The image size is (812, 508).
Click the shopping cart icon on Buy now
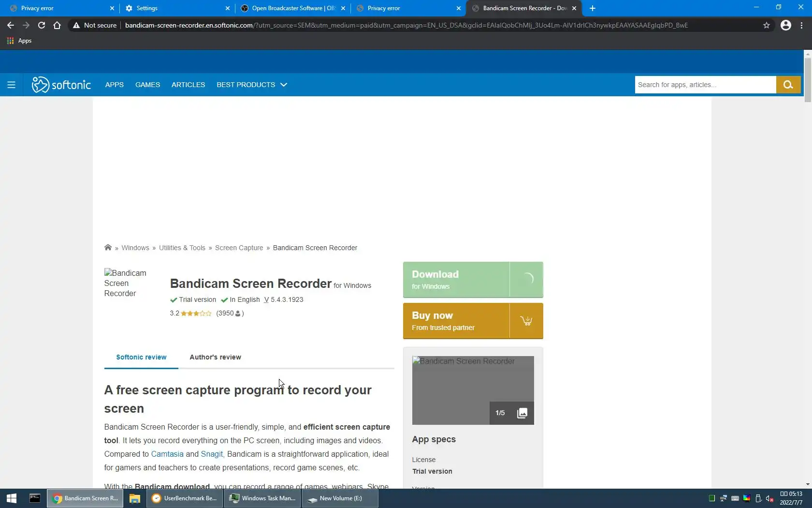point(526,321)
